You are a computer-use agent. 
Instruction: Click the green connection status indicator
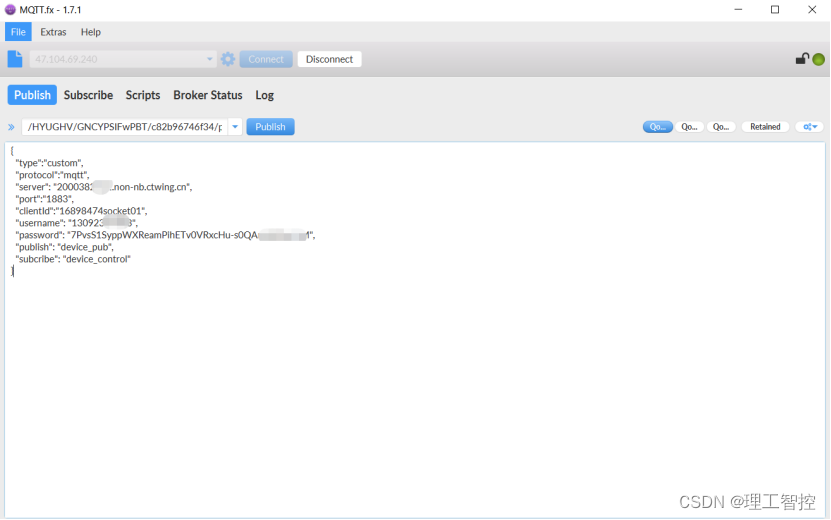(818, 59)
